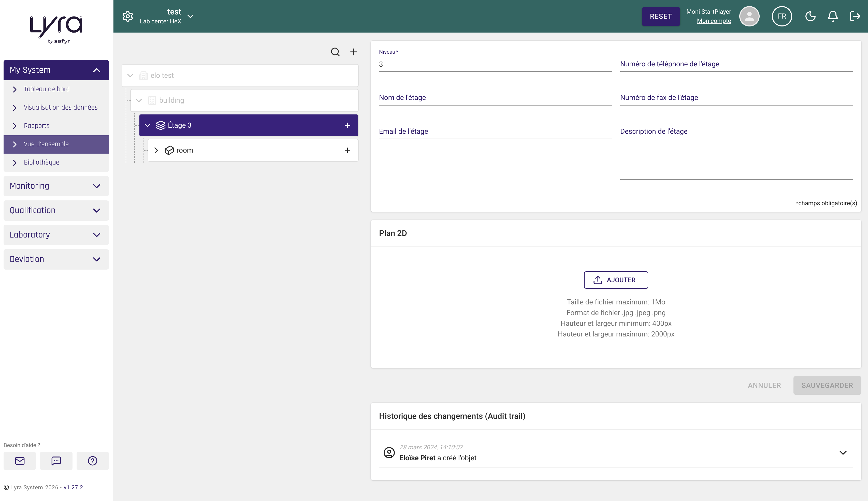The image size is (868, 501).
Task: Click version v1.27.2 text
Action: pyautogui.click(x=73, y=487)
